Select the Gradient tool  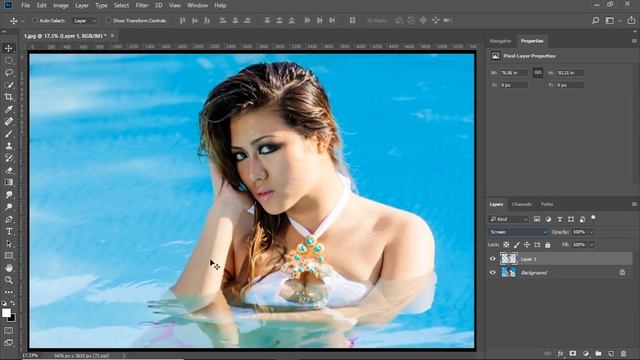click(9, 182)
